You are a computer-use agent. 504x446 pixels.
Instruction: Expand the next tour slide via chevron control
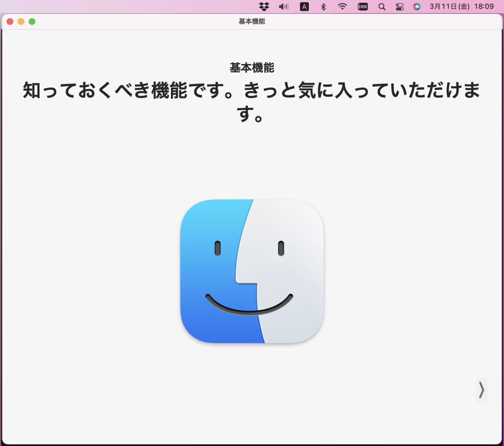pos(481,391)
